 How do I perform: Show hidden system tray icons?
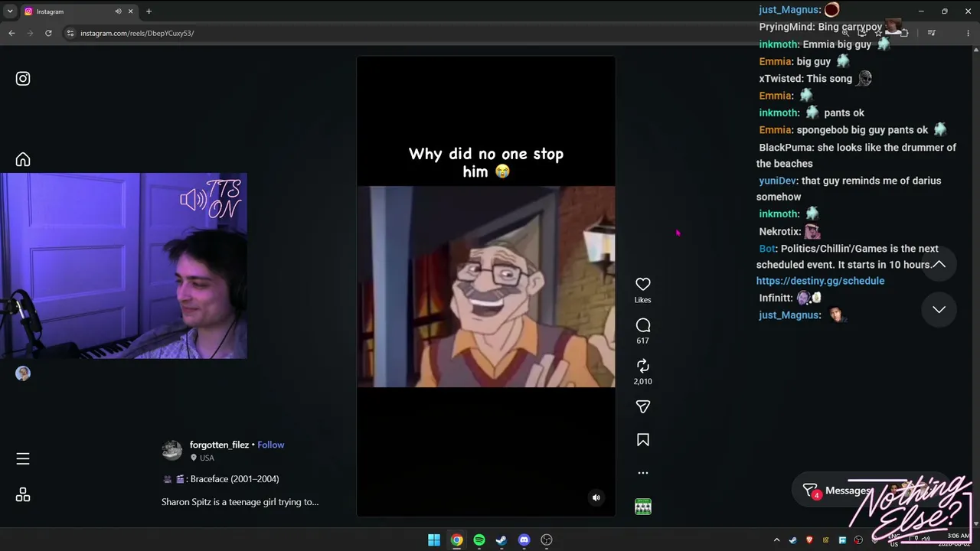point(776,540)
